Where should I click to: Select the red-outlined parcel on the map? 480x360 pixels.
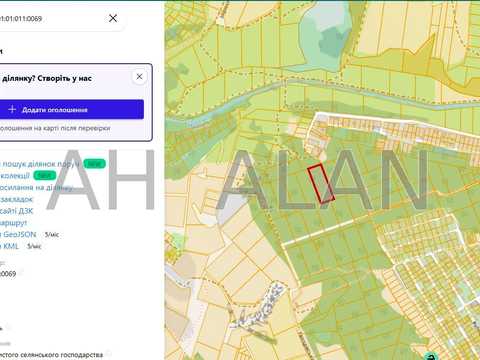[321, 183]
